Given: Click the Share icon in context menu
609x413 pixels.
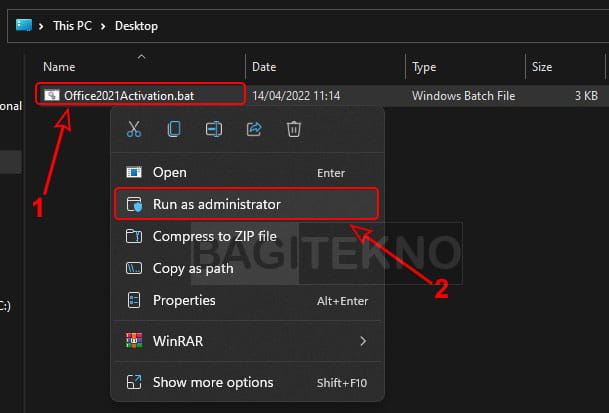Looking at the screenshot, I should [254, 128].
